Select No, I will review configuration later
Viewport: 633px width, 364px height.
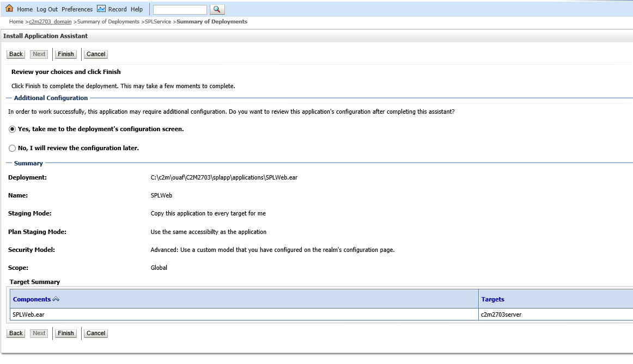[12, 149]
